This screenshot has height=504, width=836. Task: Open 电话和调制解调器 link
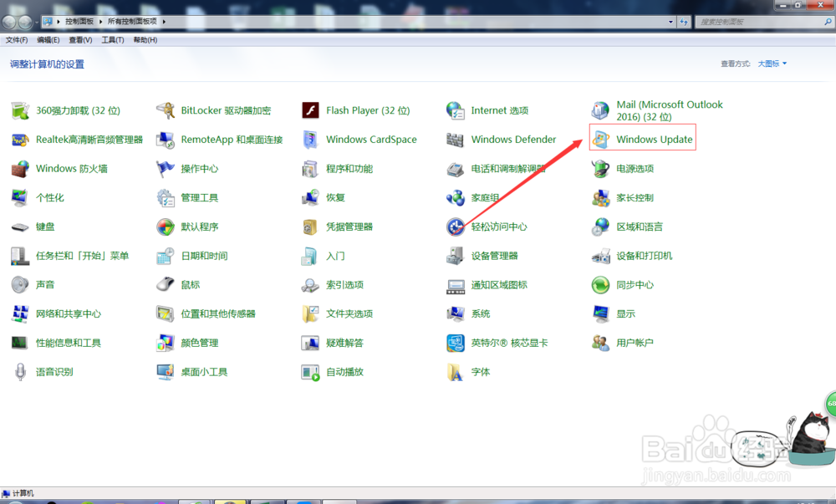[508, 169]
